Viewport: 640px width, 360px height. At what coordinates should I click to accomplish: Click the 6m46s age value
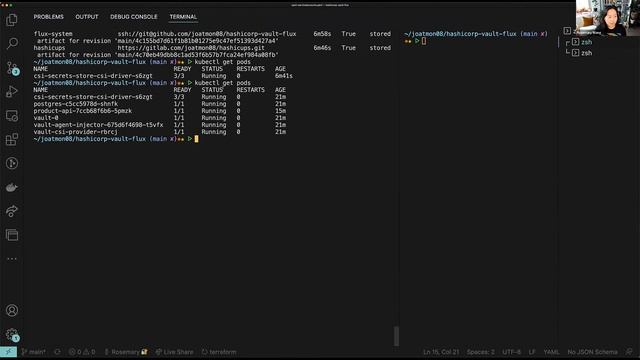click(322, 48)
